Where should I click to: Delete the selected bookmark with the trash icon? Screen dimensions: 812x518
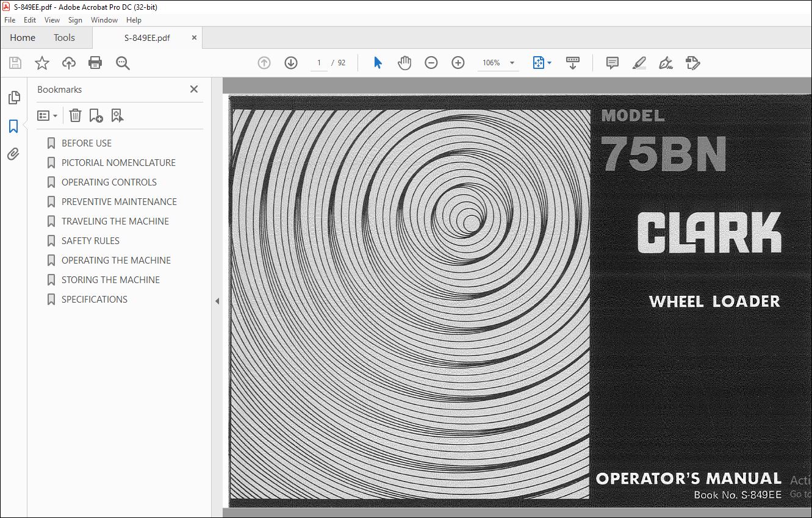(75, 115)
